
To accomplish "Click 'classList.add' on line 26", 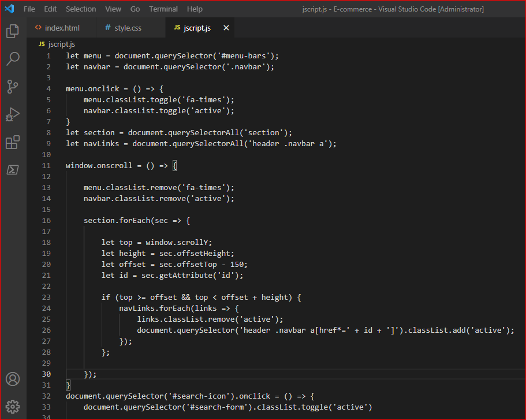I will 434,330.
